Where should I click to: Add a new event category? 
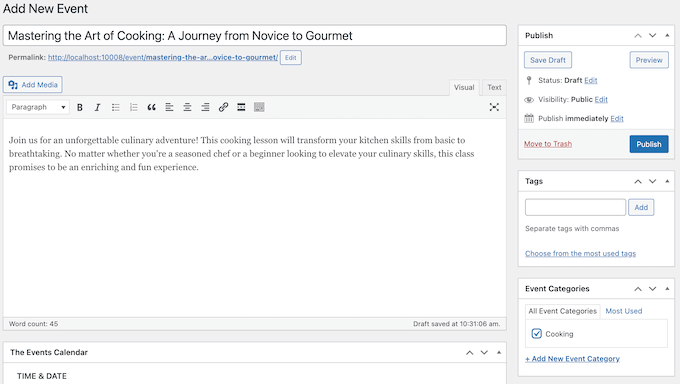(x=572, y=359)
